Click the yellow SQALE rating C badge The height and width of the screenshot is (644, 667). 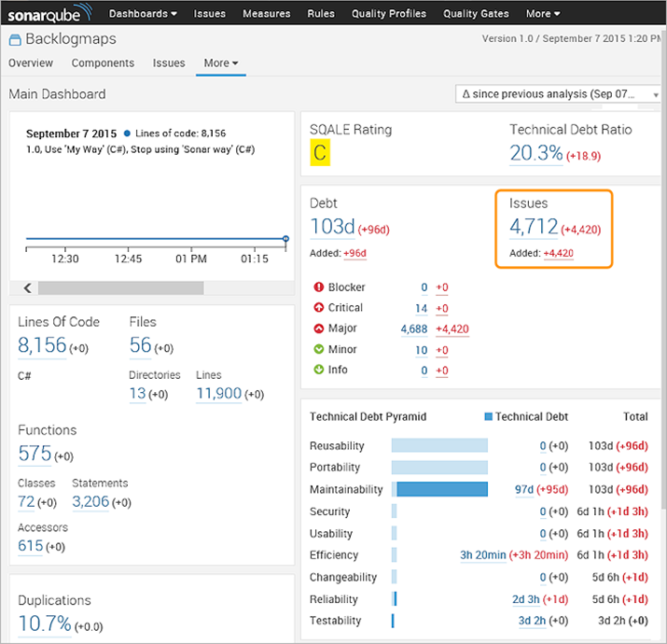coord(320,154)
